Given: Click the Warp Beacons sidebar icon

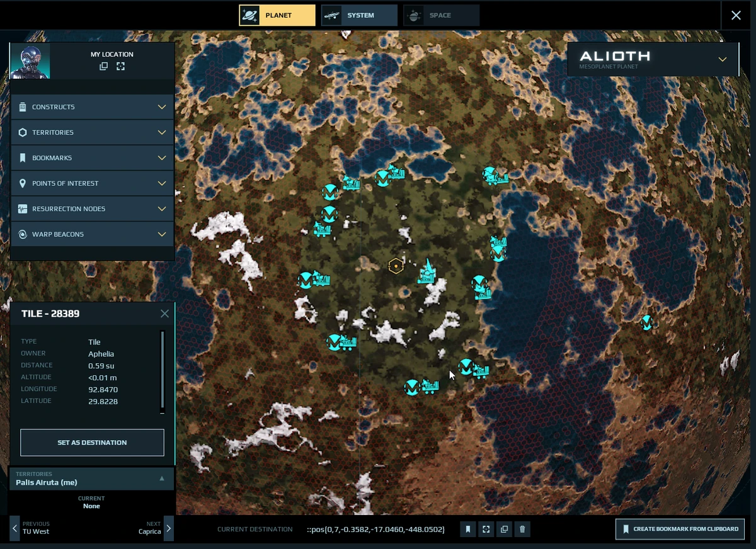Looking at the screenshot, I should pyautogui.click(x=23, y=234).
